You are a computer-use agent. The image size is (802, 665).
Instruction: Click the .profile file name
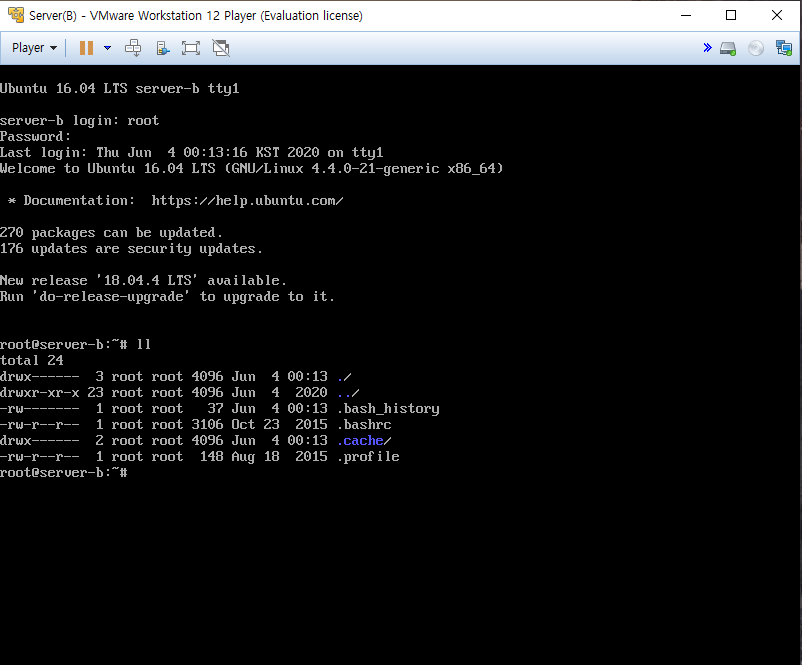coord(368,457)
